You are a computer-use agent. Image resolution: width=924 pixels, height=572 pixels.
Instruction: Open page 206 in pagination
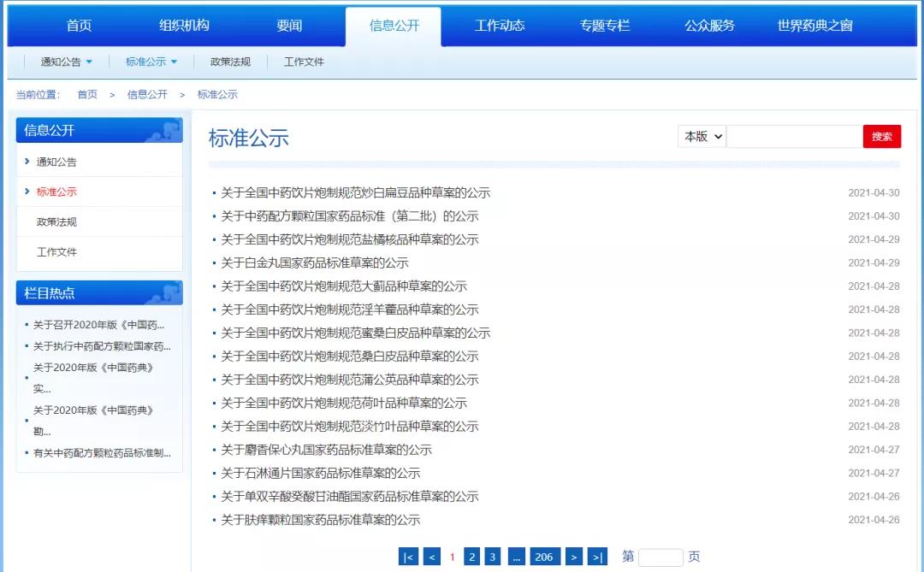pos(543,557)
